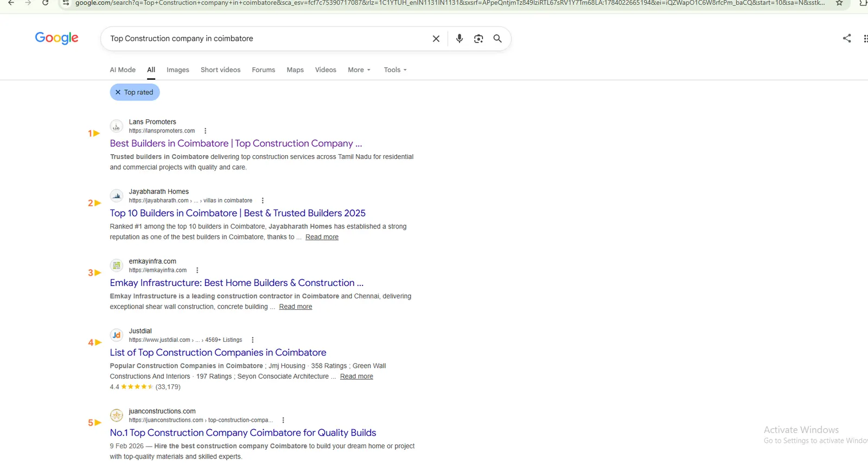Open three-dot menu for Lans Promoters result

coord(205,131)
